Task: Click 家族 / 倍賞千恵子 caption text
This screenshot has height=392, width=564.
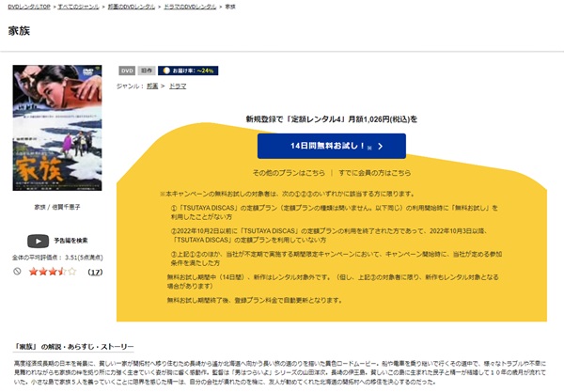Action: 57,207
